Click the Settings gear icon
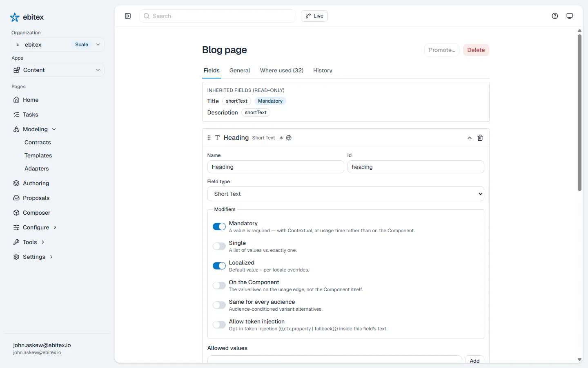The width and height of the screenshot is (588, 368). (x=16, y=257)
